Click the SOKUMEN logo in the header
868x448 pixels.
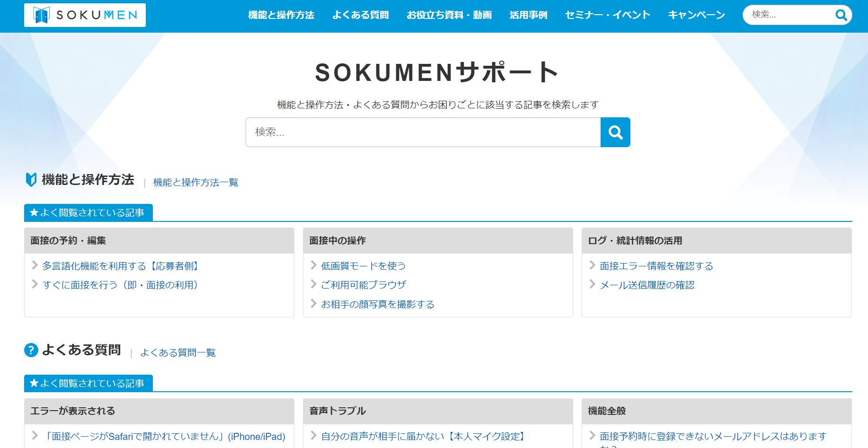[x=85, y=15]
